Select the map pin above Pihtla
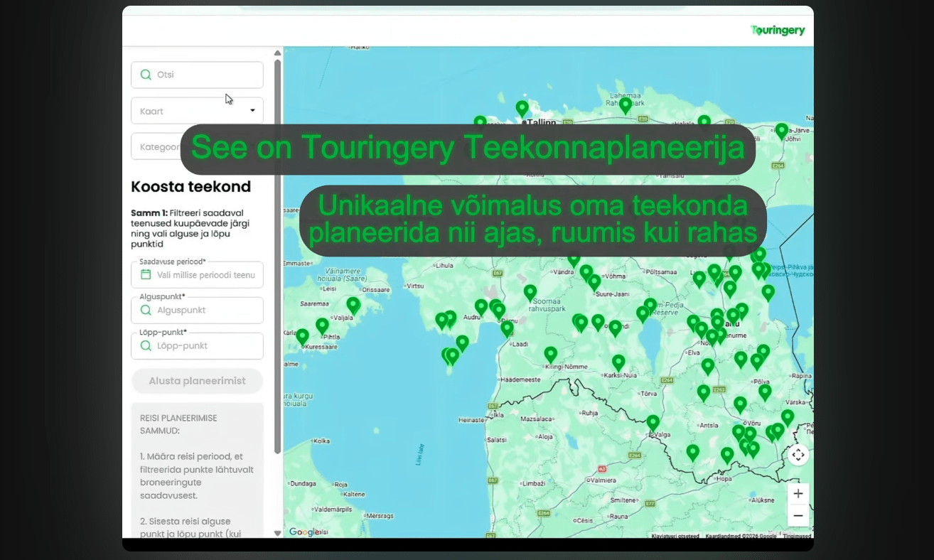Screen dimensions: 934x560 click(323, 325)
